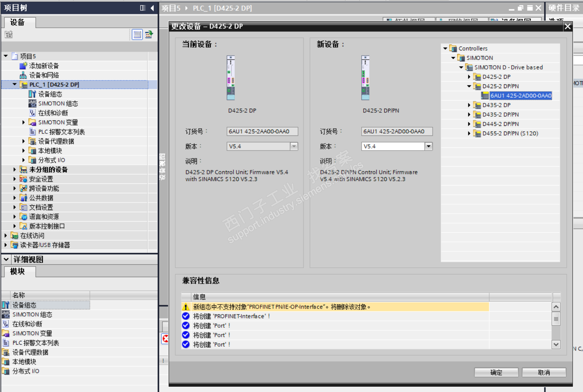Select the 安全设置 icon in project tree
583x392 pixels.
pos(23,179)
